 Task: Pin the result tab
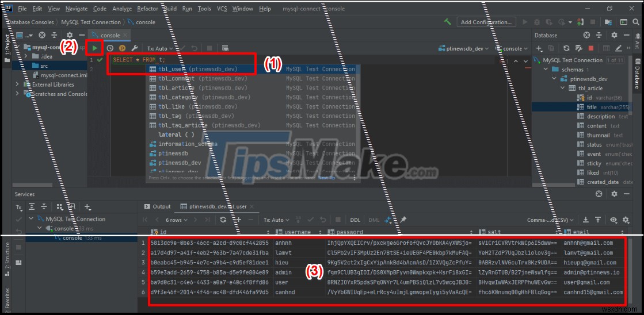[403, 220]
